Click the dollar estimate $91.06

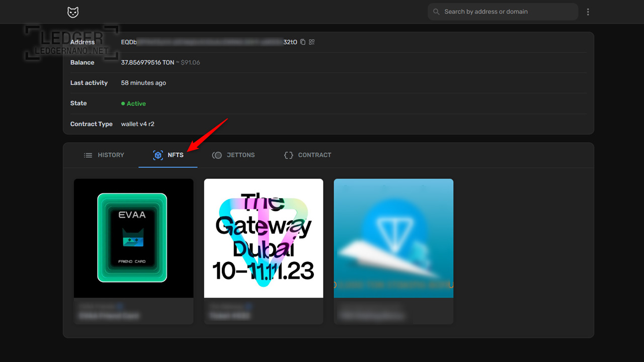click(x=191, y=63)
